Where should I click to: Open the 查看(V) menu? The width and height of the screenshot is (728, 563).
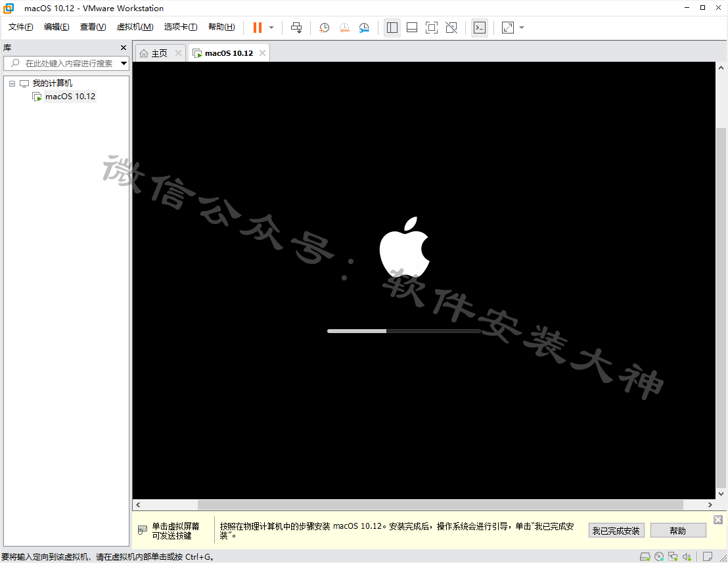93,27
